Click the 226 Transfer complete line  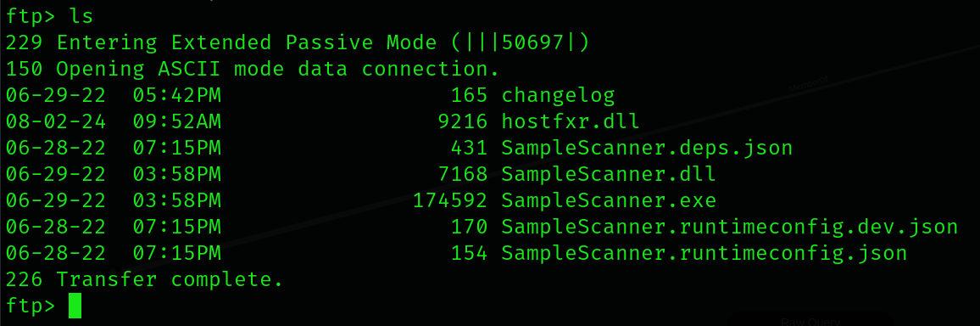(144, 279)
